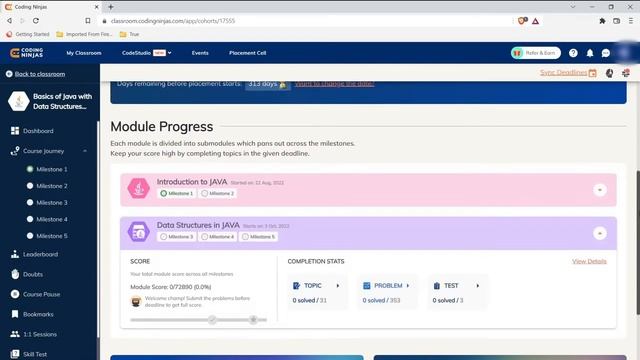This screenshot has width=640, height=360.
Task: Click the Course Journey path icon
Action: (15, 151)
